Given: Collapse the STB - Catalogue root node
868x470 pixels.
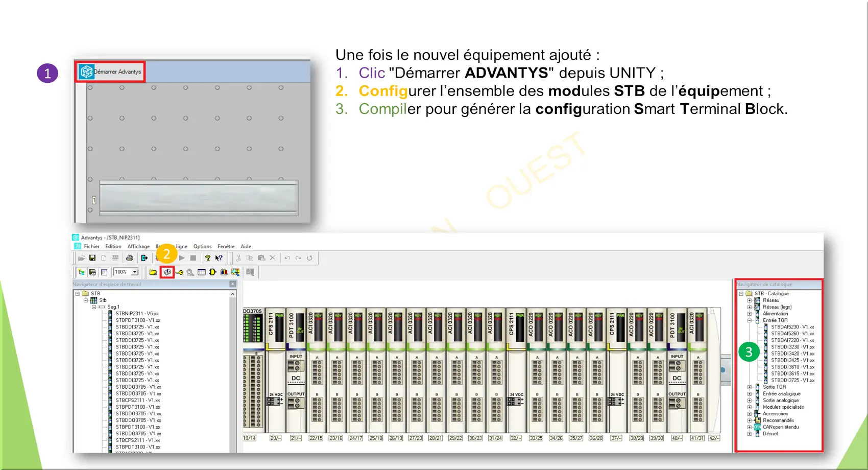Looking at the screenshot, I should coord(741,294).
